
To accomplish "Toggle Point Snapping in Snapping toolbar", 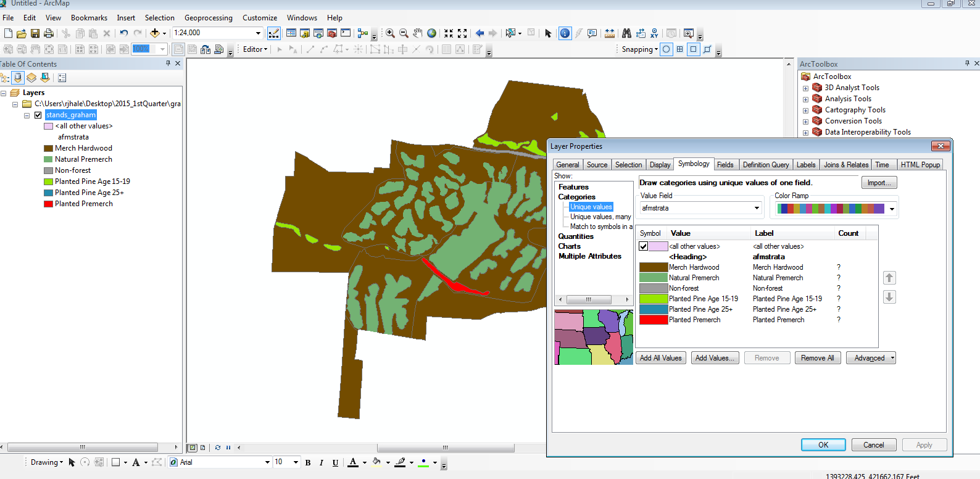I will coord(666,49).
